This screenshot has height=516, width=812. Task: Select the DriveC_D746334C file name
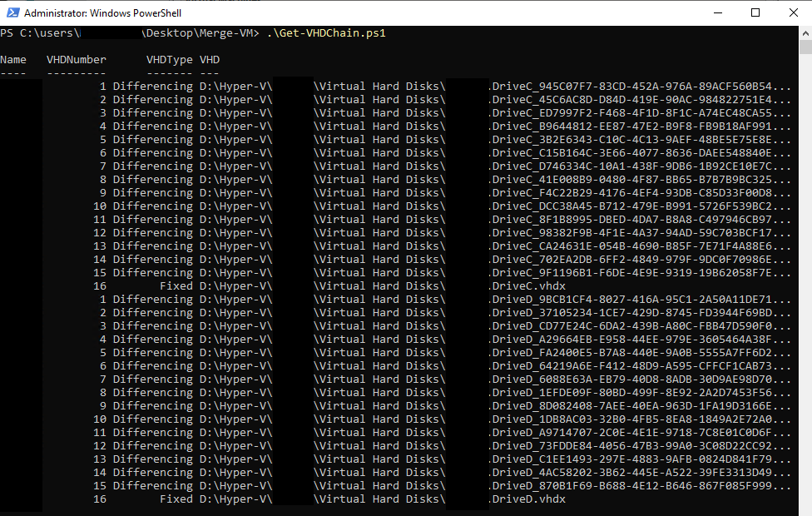click(640, 166)
